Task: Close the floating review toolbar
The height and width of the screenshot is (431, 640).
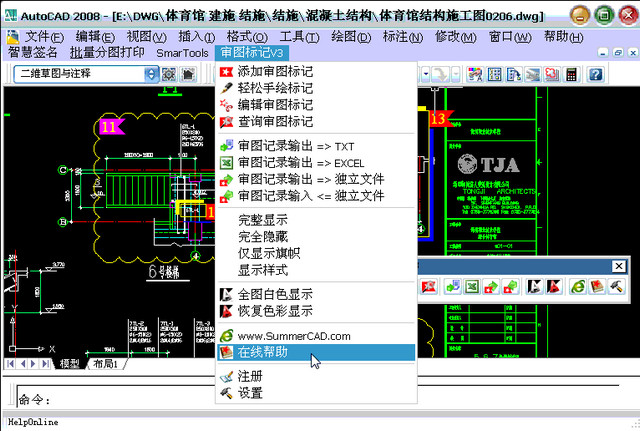Action: (x=619, y=266)
